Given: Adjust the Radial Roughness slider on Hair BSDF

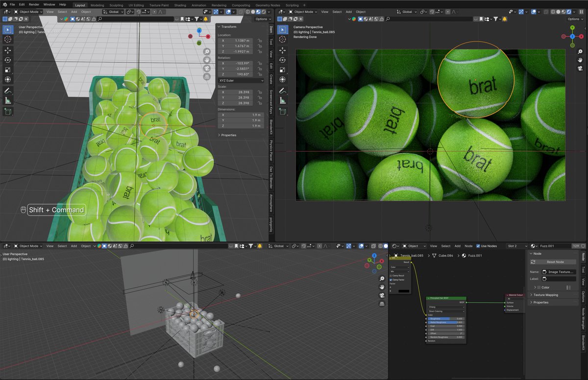Looking at the screenshot, I should coord(446,322).
